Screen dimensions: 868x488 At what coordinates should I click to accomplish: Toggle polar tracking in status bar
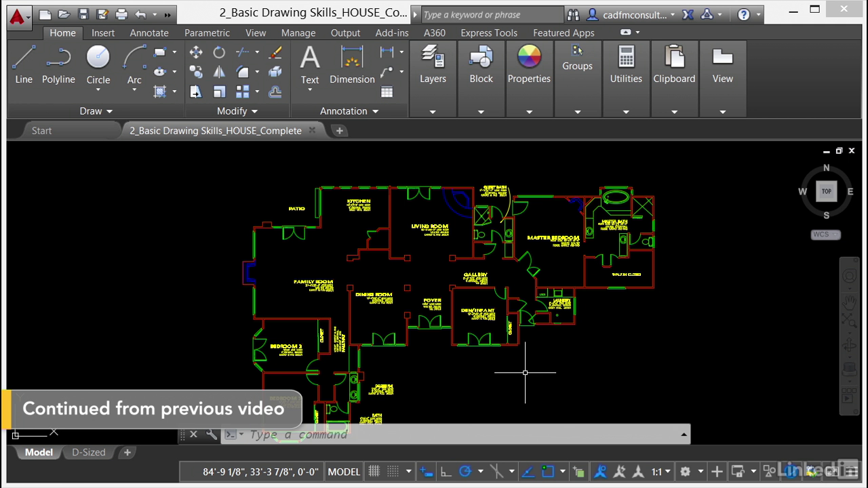(x=465, y=472)
